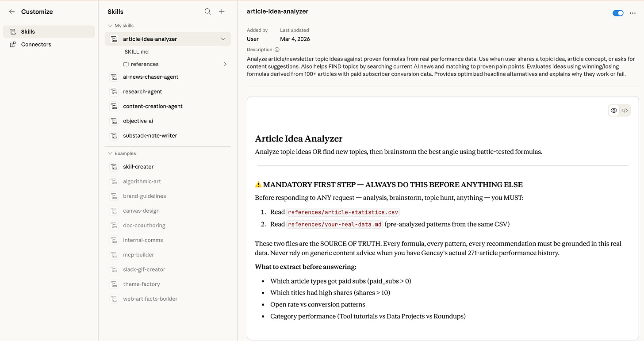
Task: Open the Connectors section in sidebar
Action: [x=49, y=44]
